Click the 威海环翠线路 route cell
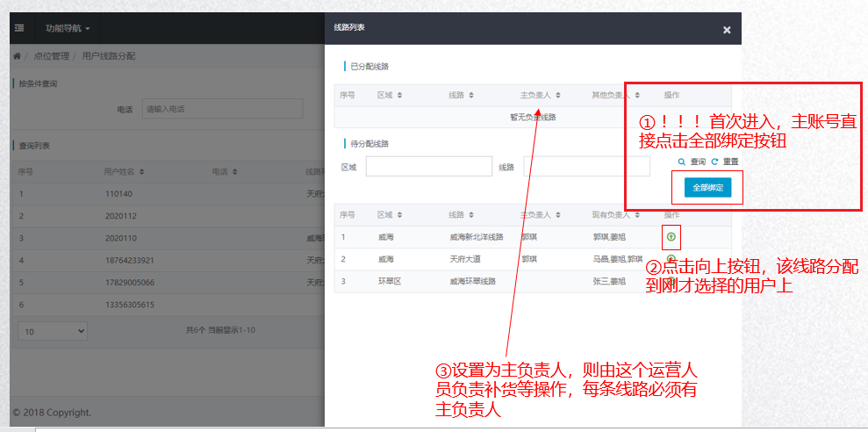 coord(472,281)
